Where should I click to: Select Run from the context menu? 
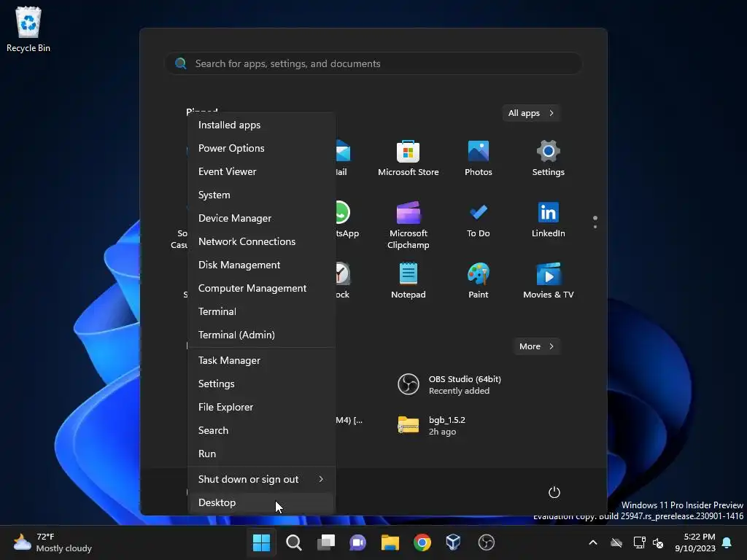click(262, 454)
